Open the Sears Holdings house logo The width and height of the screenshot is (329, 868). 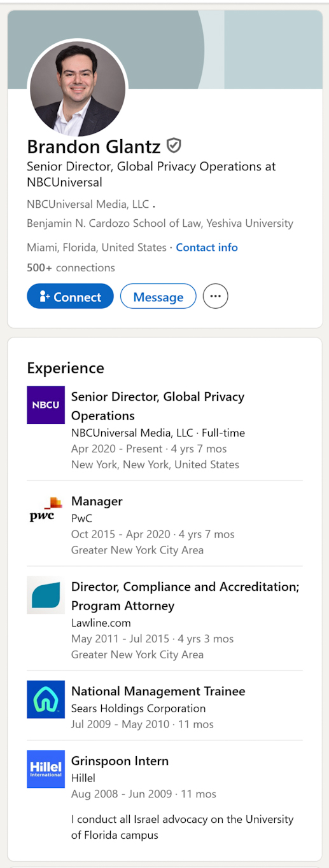click(46, 699)
